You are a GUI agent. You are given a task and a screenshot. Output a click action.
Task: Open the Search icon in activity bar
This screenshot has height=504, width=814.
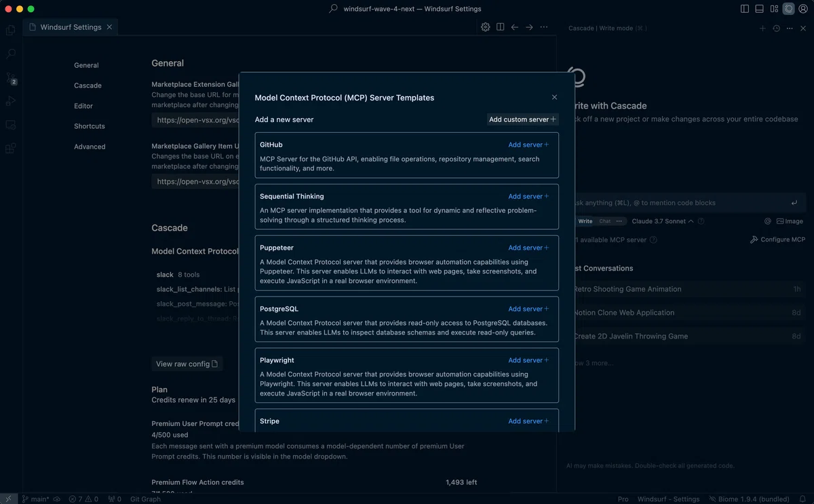[10, 54]
